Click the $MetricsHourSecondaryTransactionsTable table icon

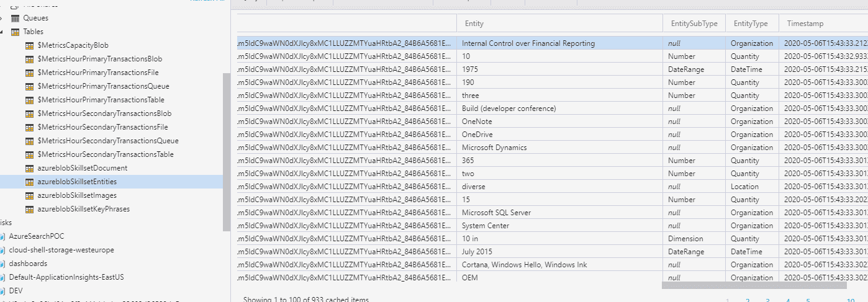(29, 154)
